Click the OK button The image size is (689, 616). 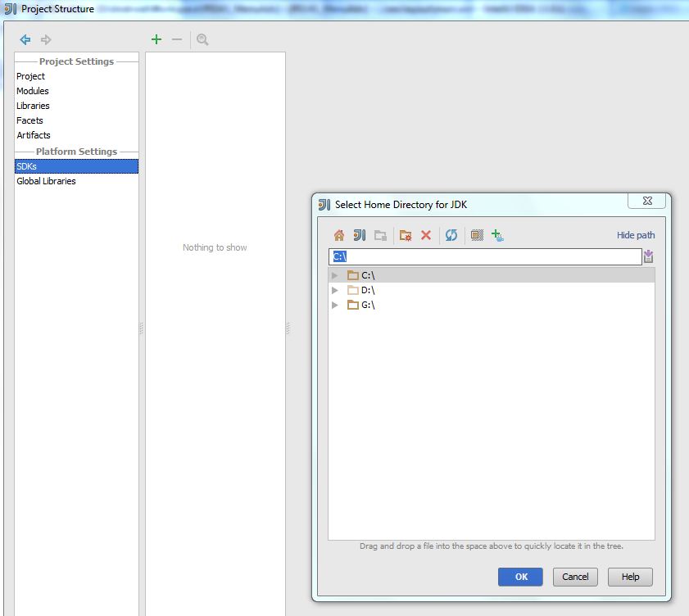(x=520, y=577)
